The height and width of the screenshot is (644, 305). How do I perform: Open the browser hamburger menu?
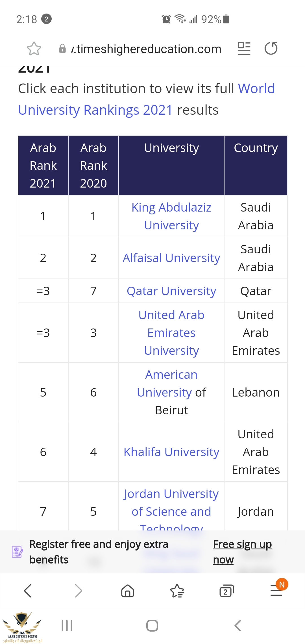click(x=276, y=591)
